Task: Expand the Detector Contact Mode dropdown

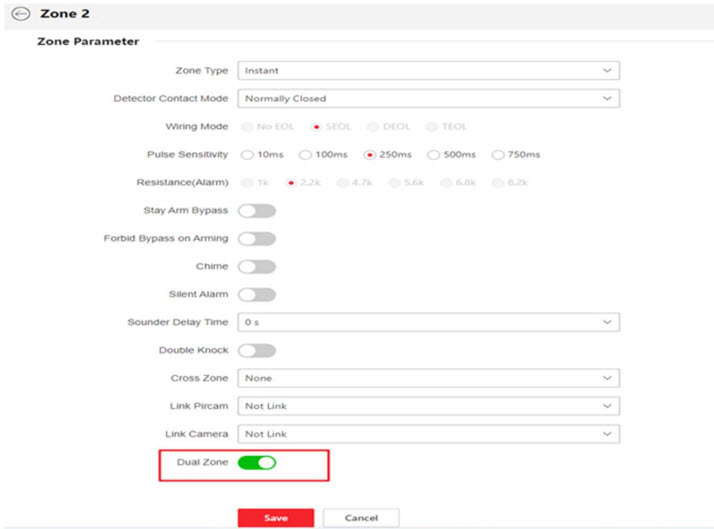Action: tap(427, 99)
